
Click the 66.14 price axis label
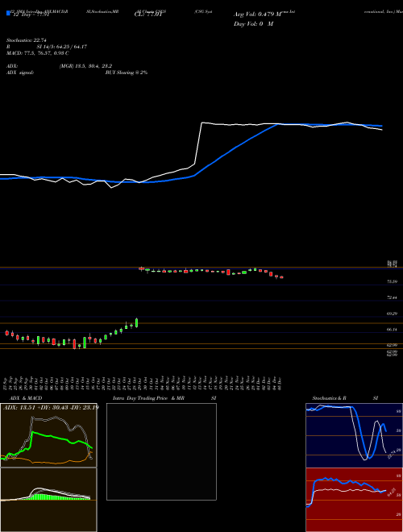pyautogui.click(x=392, y=330)
